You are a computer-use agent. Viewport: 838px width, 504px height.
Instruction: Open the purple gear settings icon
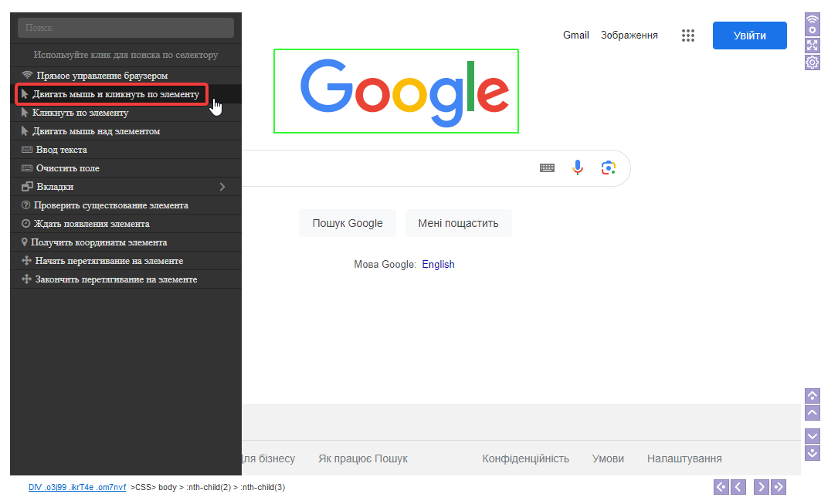[812, 63]
